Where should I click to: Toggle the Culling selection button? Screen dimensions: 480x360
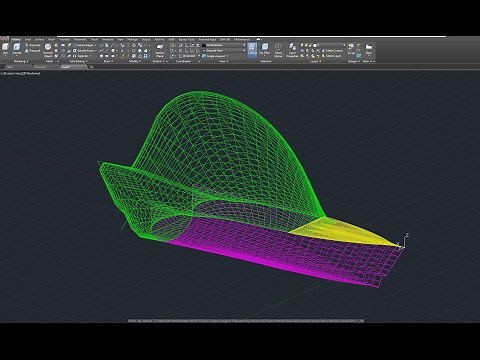(x=252, y=50)
